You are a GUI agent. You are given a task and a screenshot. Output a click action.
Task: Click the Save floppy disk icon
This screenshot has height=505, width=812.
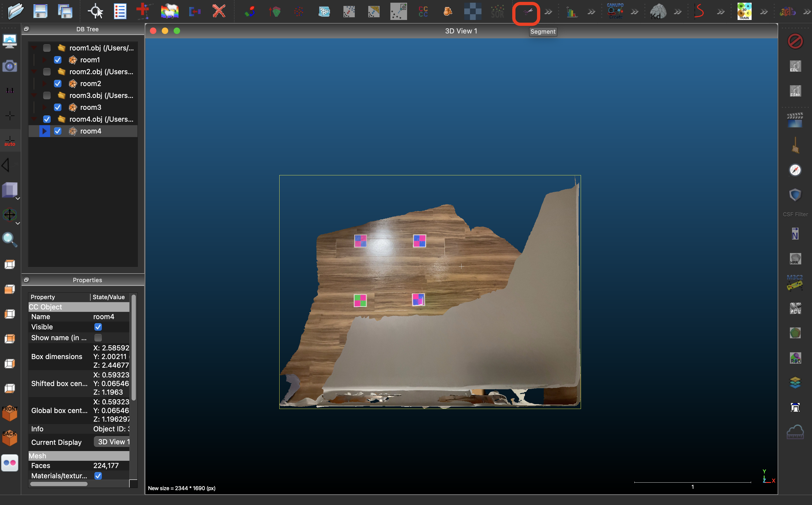(x=40, y=11)
